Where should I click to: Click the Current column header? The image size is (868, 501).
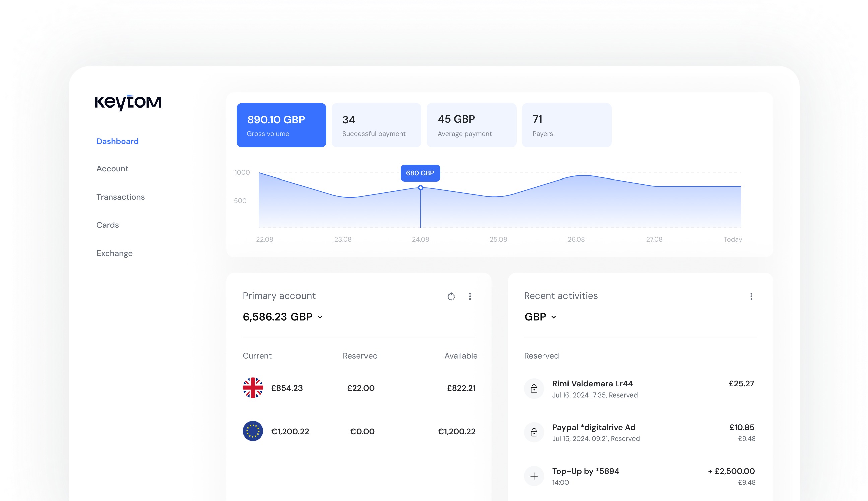[x=257, y=356]
